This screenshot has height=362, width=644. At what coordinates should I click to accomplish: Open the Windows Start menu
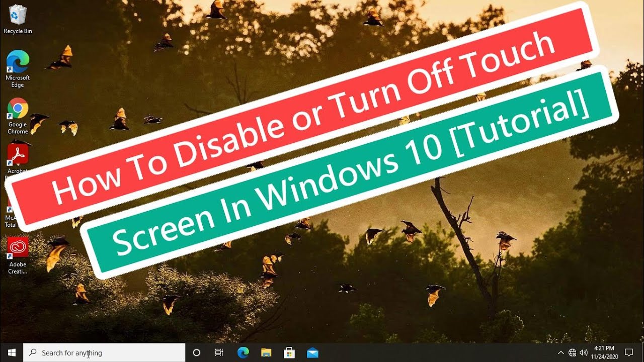[x=12, y=352]
